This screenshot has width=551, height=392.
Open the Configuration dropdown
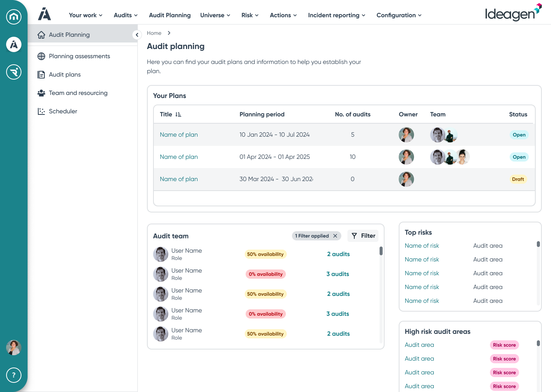tap(399, 15)
